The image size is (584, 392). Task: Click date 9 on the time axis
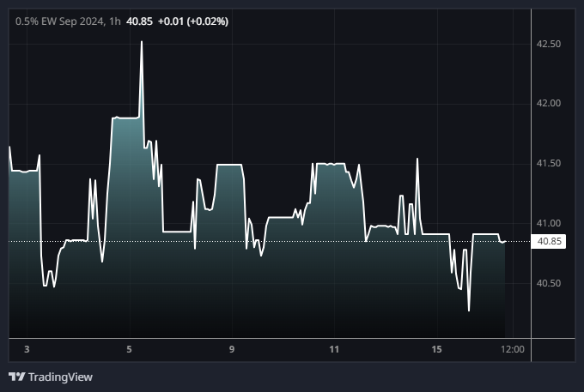click(232, 349)
